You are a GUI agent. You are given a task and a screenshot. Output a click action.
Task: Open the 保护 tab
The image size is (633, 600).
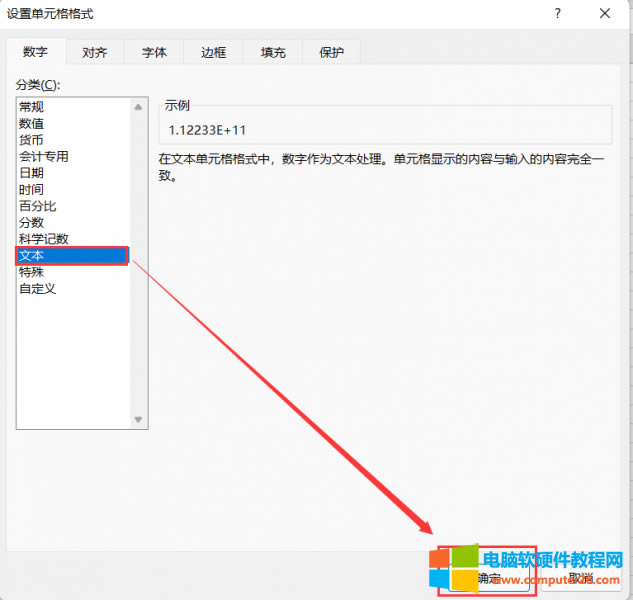click(331, 52)
